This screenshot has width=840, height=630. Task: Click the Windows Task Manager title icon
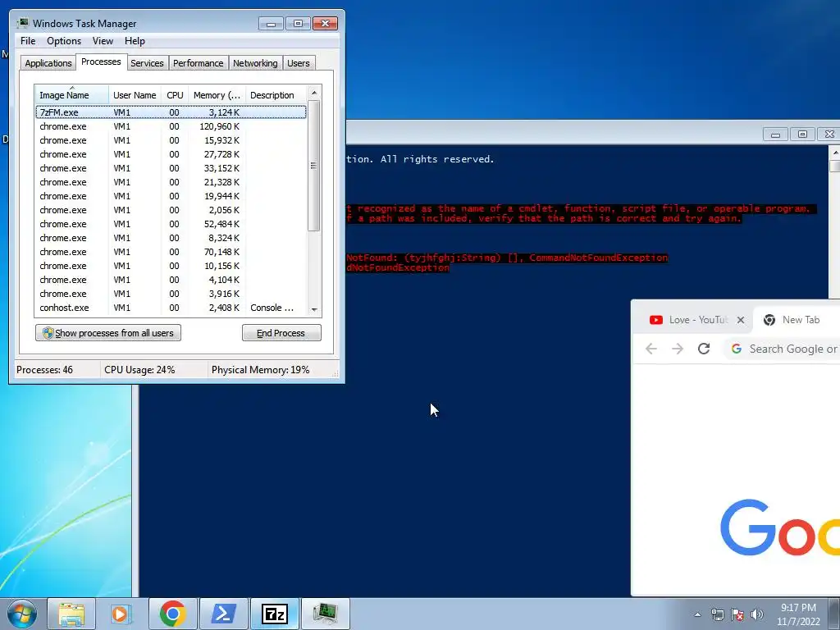22,24
